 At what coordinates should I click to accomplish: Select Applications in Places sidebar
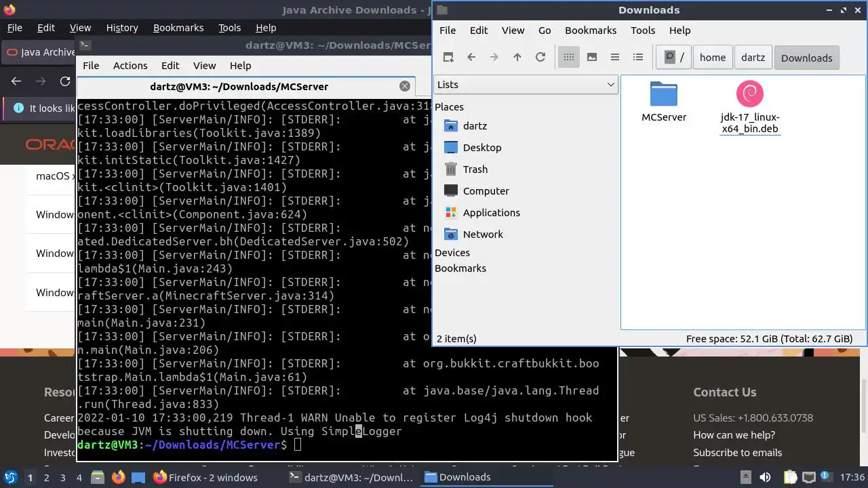pyautogui.click(x=482, y=213)
